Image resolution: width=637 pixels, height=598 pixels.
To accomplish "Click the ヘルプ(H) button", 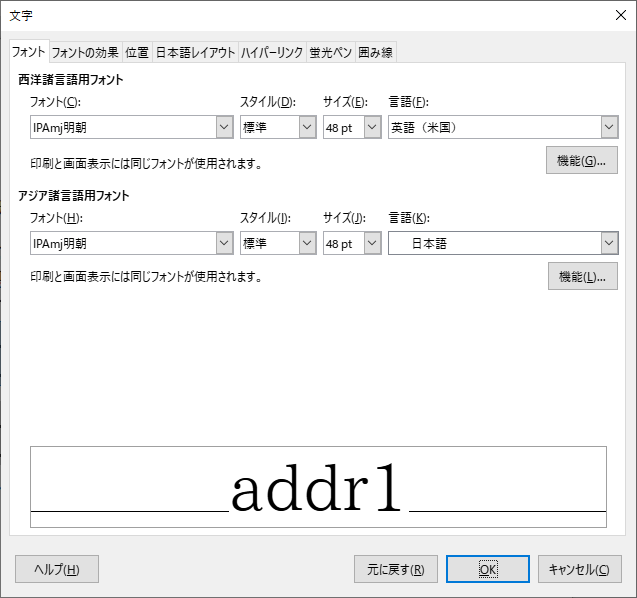I will [57, 569].
